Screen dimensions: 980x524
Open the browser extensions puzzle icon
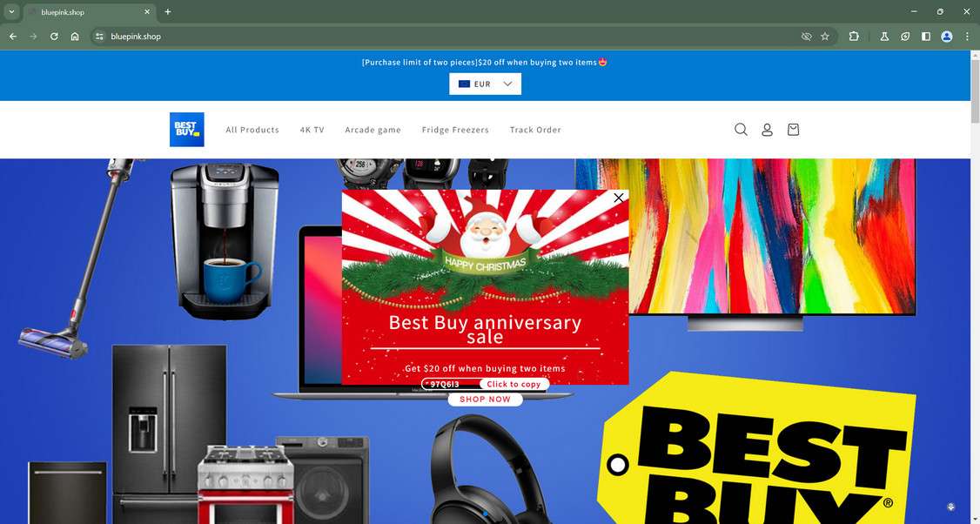(x=854, y=37)
